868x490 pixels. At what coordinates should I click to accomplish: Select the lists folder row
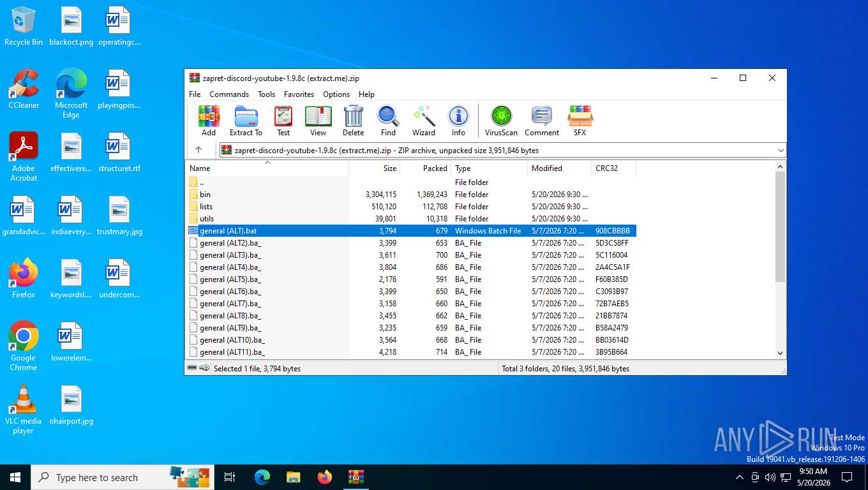[x=412, y=207]
